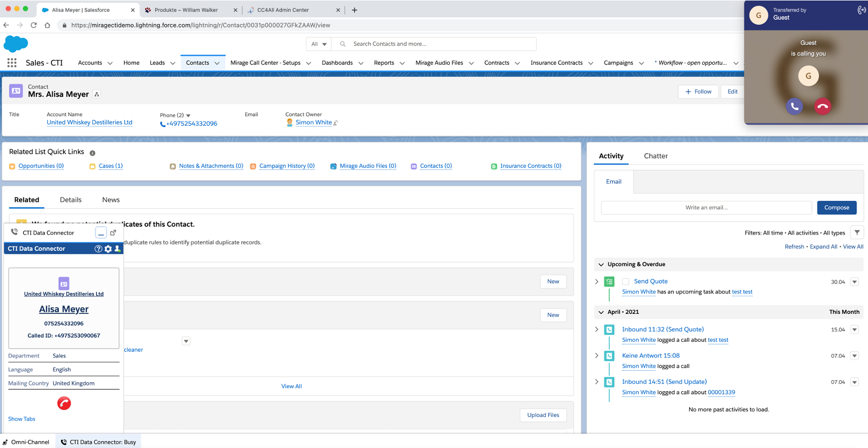Click the Compose email button
868x448 pixels.
[x=836, y=208]
